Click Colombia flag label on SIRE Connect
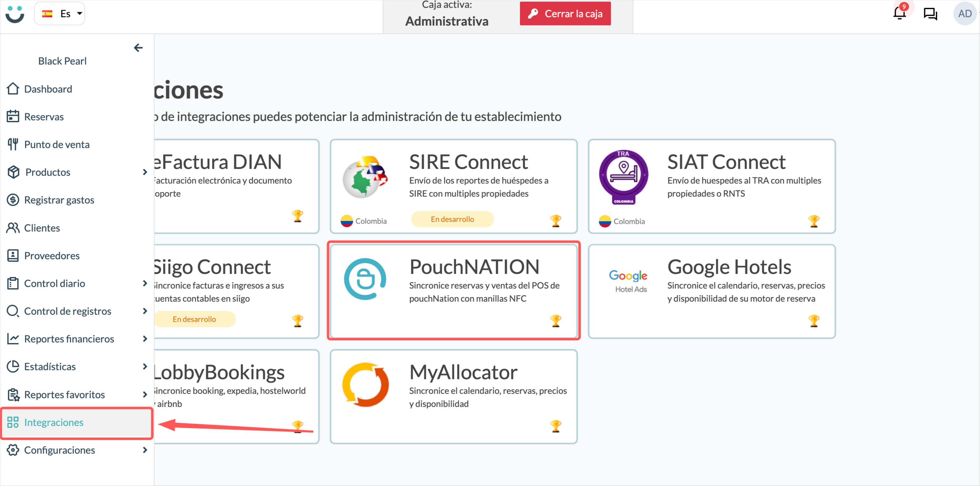The image size is (980, 486). [363, 221]
